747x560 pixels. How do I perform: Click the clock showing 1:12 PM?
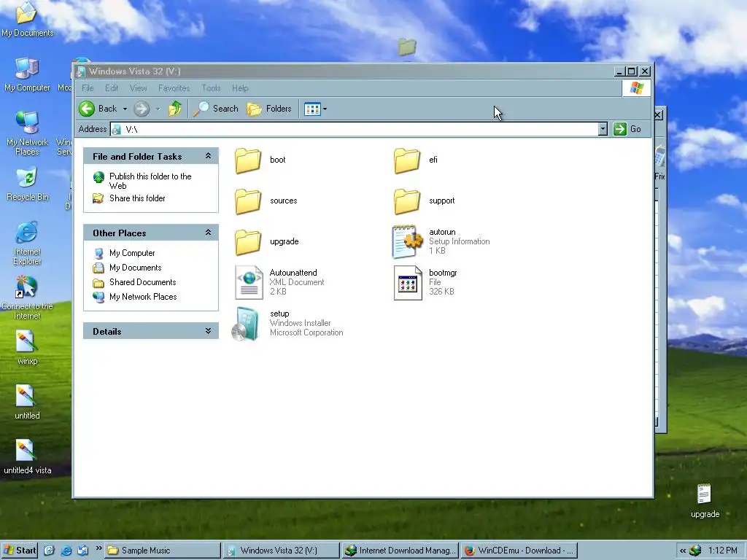[x=723, y=551]
